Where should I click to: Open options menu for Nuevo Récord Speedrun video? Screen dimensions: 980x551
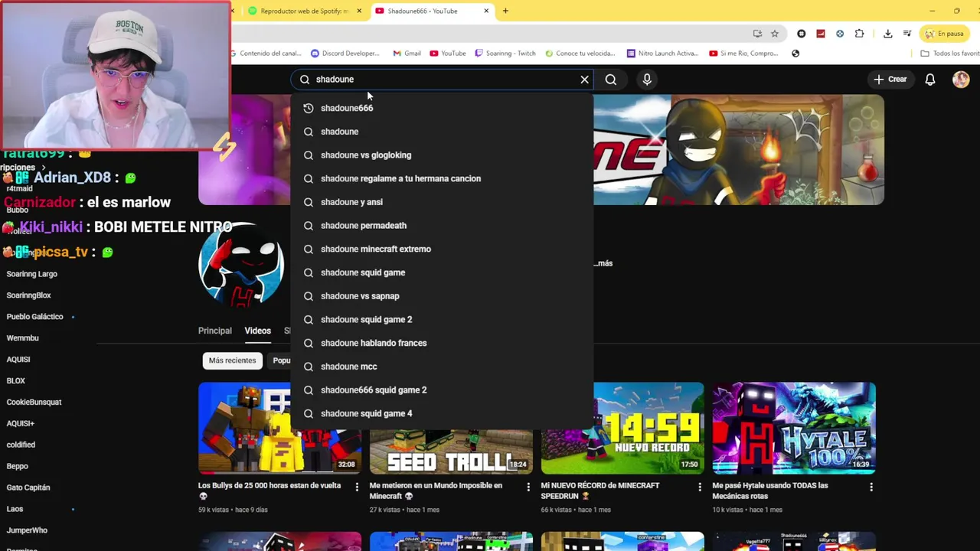click(x=699, y=487)
